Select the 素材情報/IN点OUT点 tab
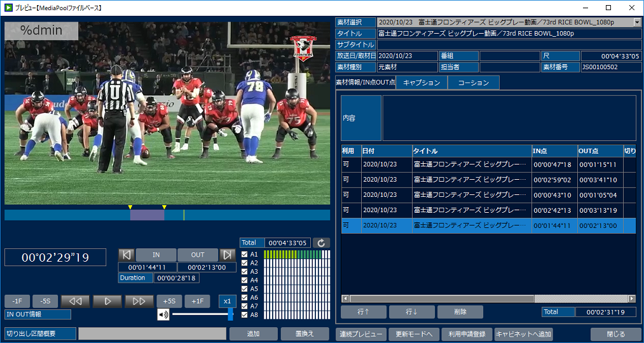This screenshot has width=644, height=343. tap(366, 83)
